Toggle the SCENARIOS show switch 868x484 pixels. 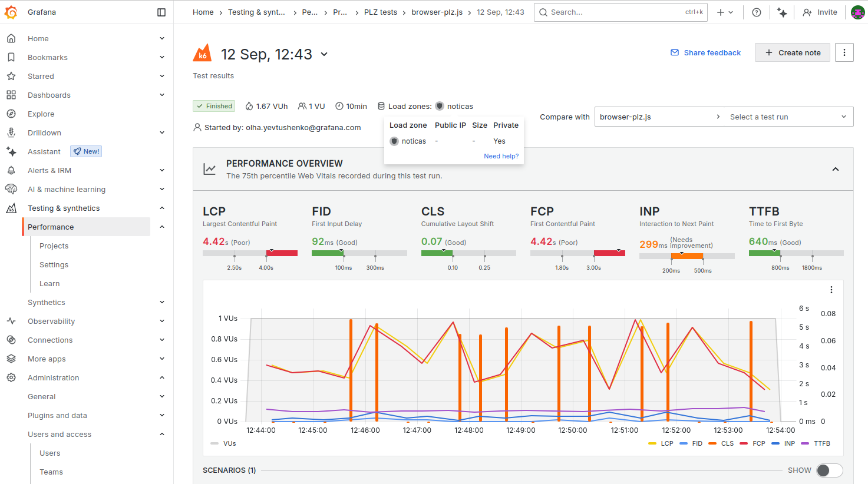829,470
